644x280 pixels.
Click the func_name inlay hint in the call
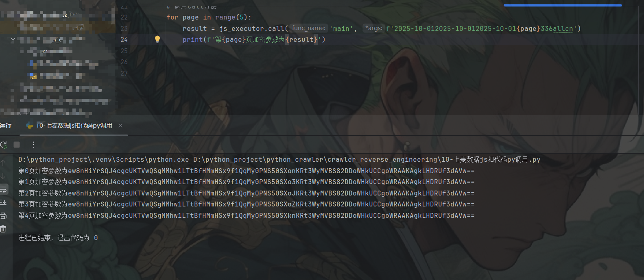pyautogui.click(x=309, y=28)
